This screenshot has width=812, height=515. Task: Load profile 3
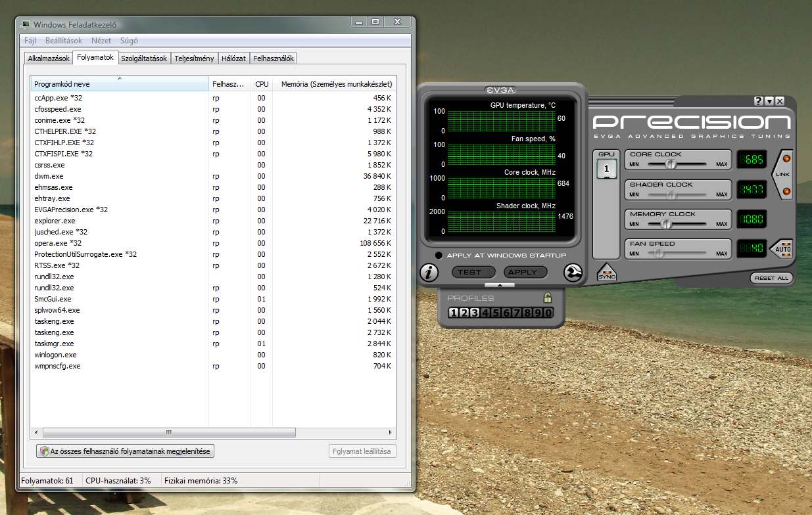pos(475,313)
